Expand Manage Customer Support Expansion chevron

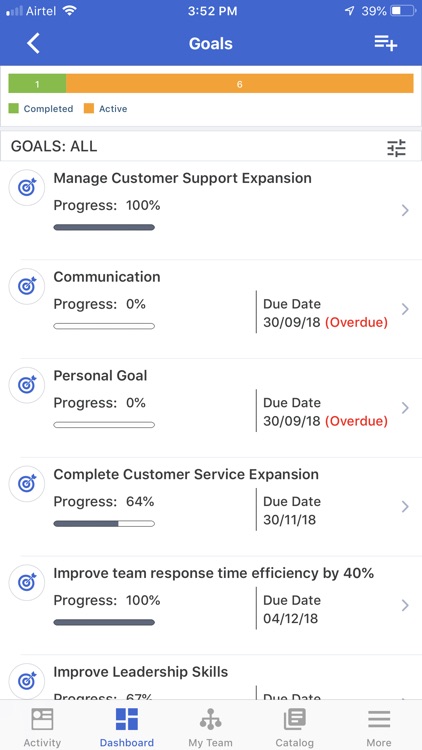pos(405,210)
